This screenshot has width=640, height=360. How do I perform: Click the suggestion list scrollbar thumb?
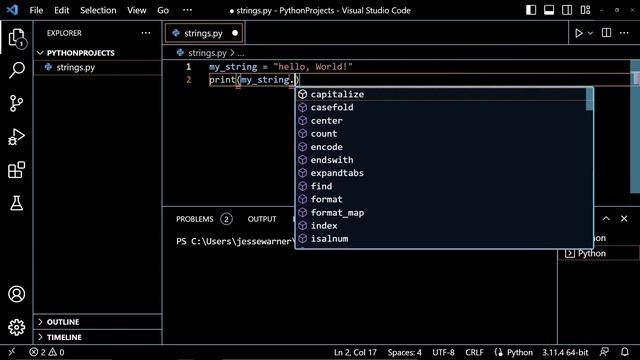pos(589,99)
